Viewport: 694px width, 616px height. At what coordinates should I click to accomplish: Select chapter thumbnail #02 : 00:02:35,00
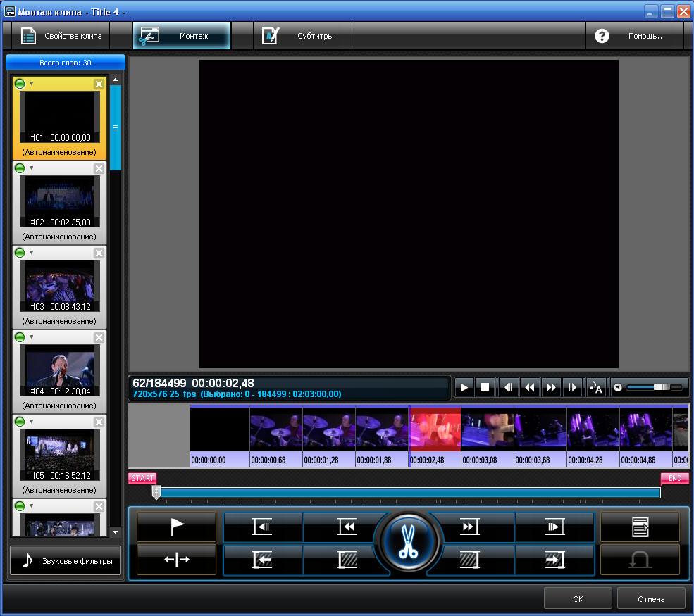60,201
